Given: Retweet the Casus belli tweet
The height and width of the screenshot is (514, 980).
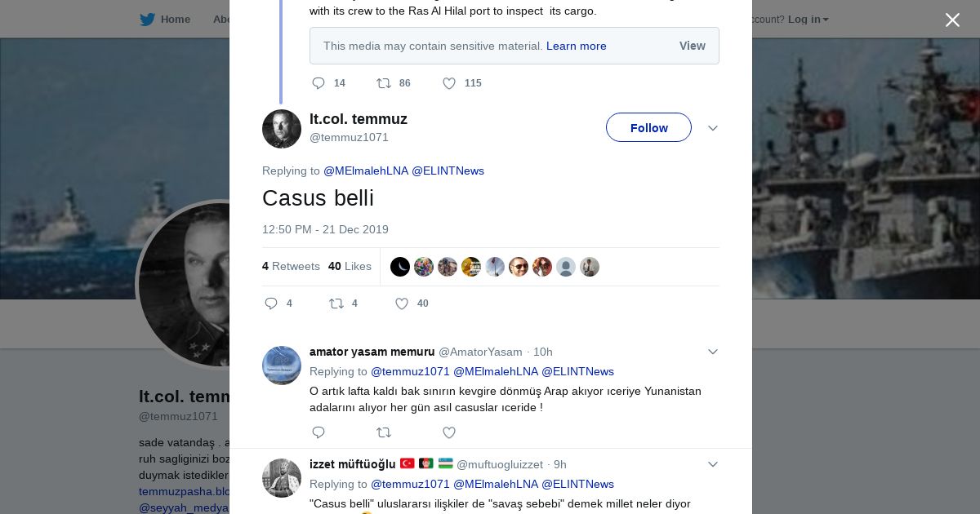Looking at the screenshot, I should [336, 304].
